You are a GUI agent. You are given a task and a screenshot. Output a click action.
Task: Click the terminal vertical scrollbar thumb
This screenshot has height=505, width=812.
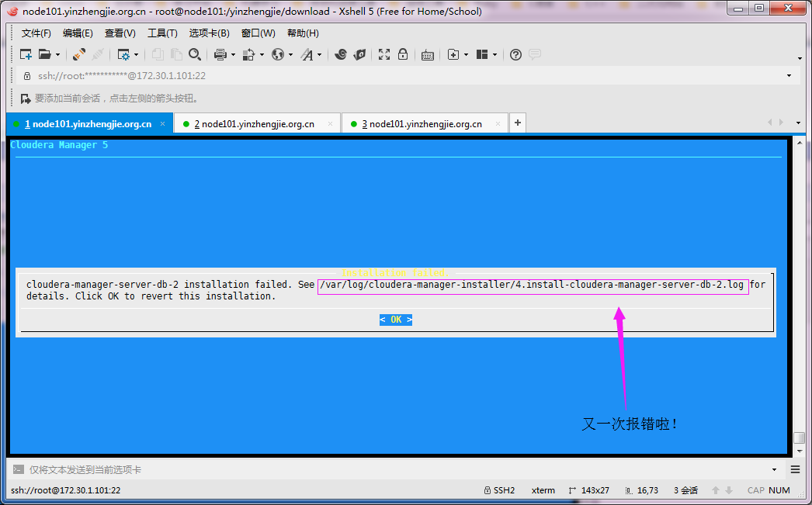coord(799,438)
